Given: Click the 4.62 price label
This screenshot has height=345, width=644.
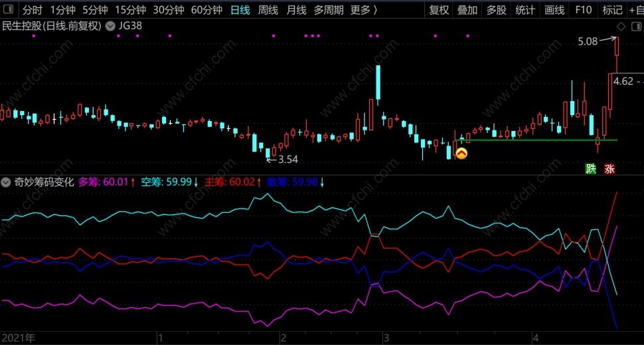Looking at the screenshot, I should coord(623,81).
